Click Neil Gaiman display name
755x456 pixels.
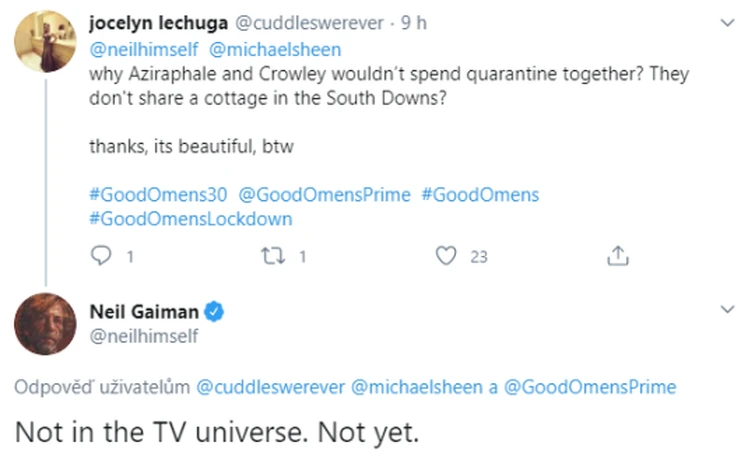point(144,312)
